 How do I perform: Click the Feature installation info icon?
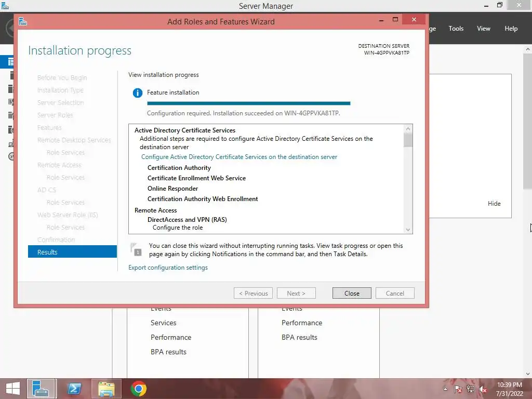pyautogui.click(x=137, y=92)
